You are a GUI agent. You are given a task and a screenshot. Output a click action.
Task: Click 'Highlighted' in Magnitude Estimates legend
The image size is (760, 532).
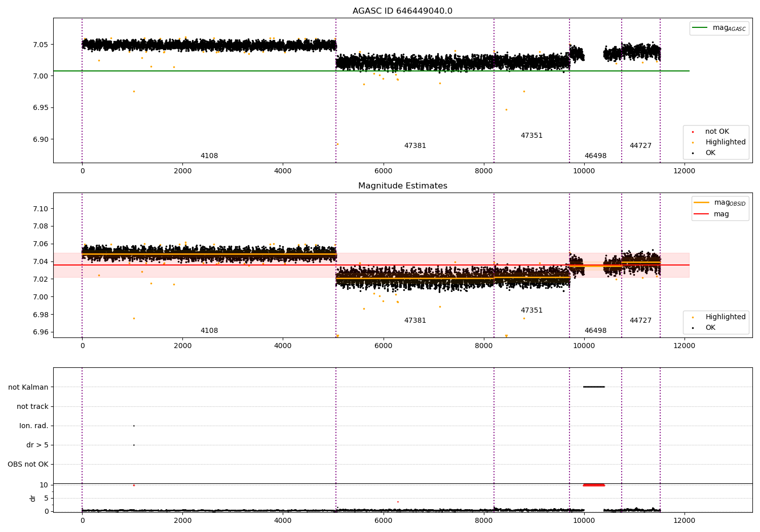pyautogui.click(x=725, y=317)
